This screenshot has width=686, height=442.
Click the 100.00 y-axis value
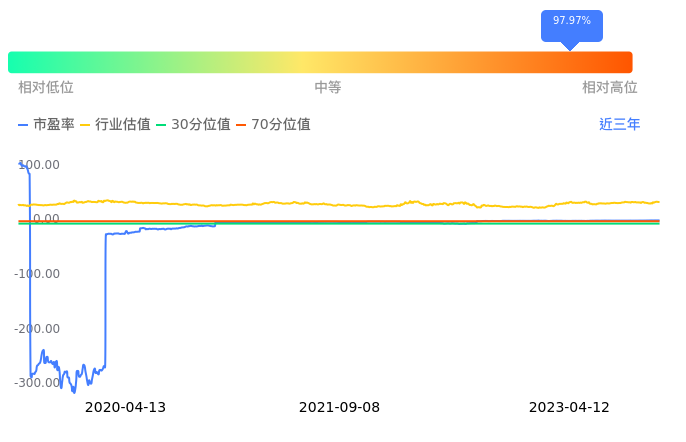[39, 165]
